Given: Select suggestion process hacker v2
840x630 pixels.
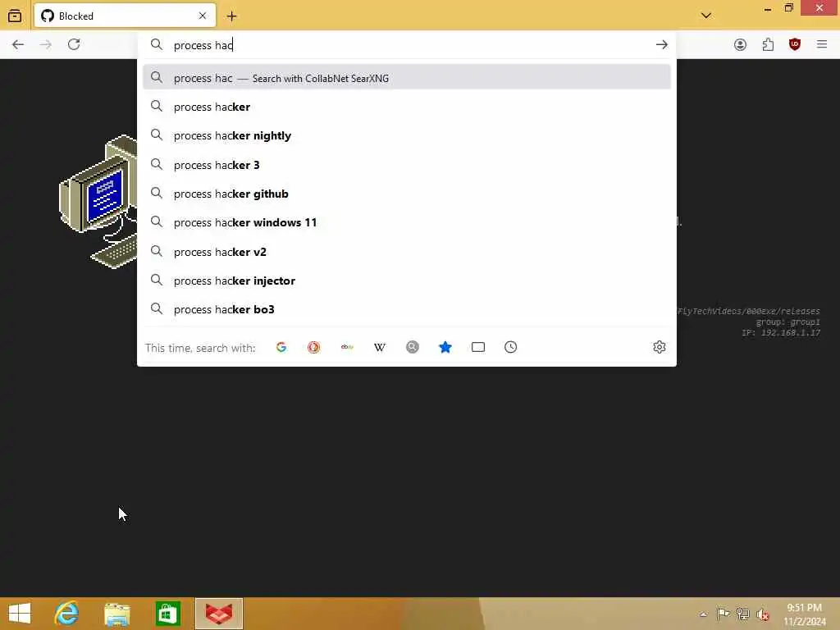Looking at the screenshot, I should (407, 252).
